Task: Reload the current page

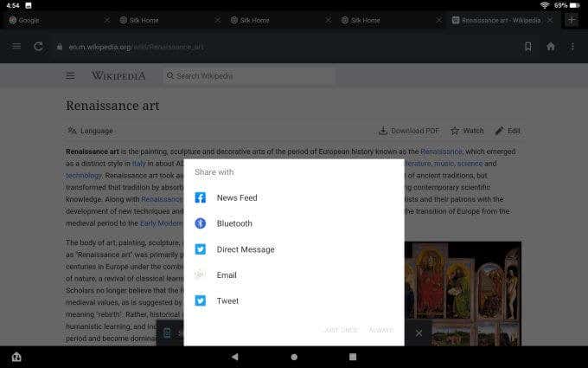Action: pyautogui.click(x=38, y=47)
